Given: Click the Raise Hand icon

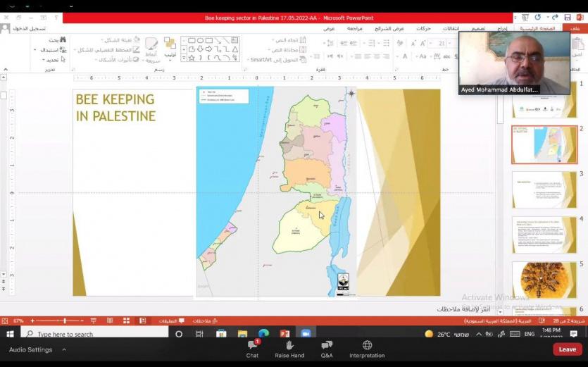Looking at the screenshot, I should tap(289, 345).
